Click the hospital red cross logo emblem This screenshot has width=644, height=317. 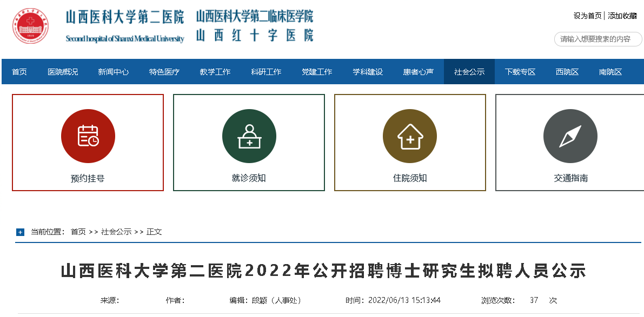point(30,26)
